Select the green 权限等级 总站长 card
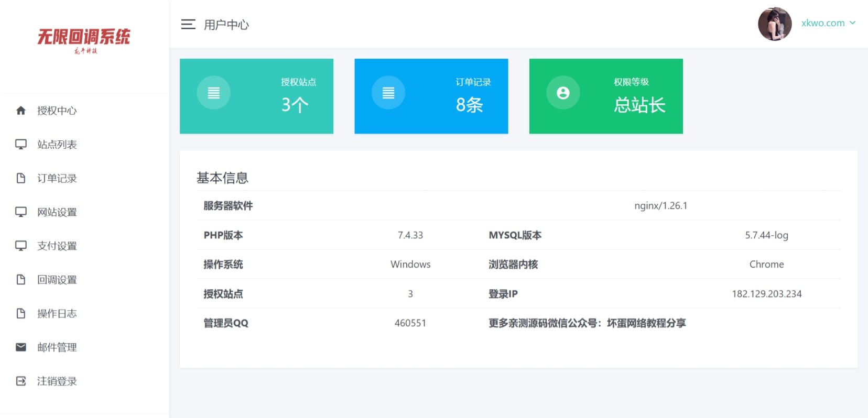Screen dimensions: 868x418 pyautogui.click(x=605, y=96)
